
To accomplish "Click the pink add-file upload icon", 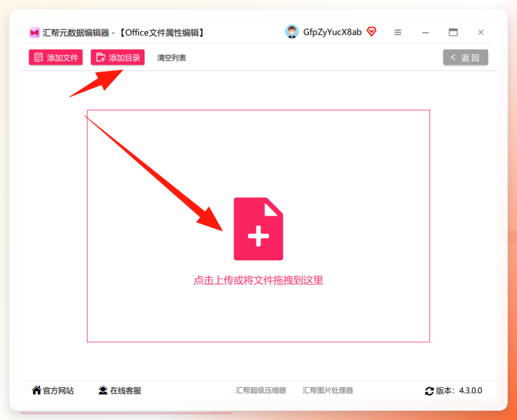I will [258, 229].
